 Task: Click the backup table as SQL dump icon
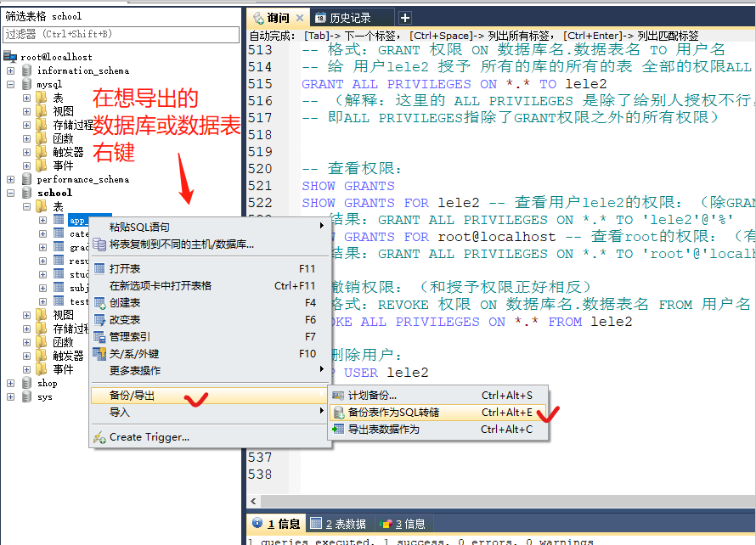(338, 413)
